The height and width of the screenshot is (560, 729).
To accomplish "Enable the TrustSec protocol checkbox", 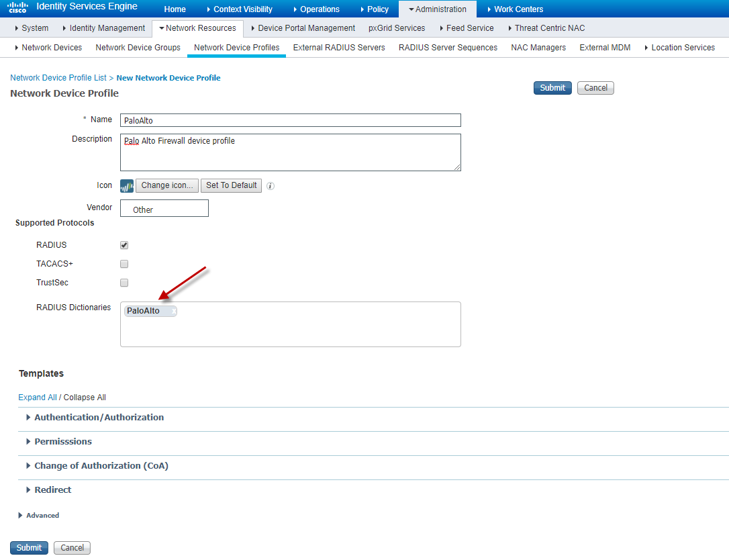I will (x=124, y=283).
